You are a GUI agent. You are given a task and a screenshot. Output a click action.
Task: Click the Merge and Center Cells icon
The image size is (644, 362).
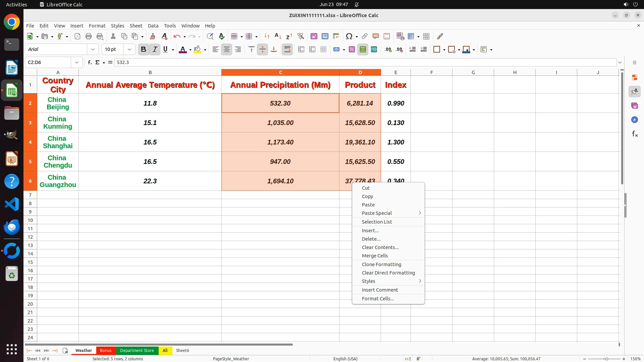point(301,50)
